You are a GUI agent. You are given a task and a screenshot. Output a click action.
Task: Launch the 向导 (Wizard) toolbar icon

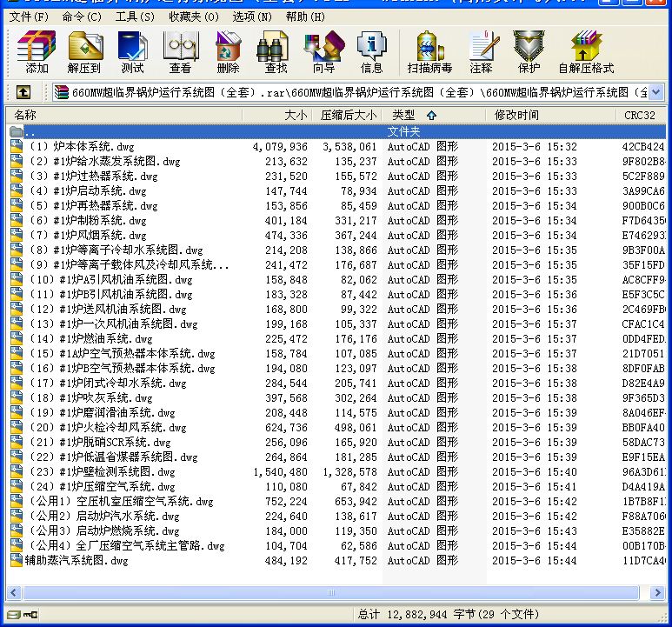coord(324,46)
